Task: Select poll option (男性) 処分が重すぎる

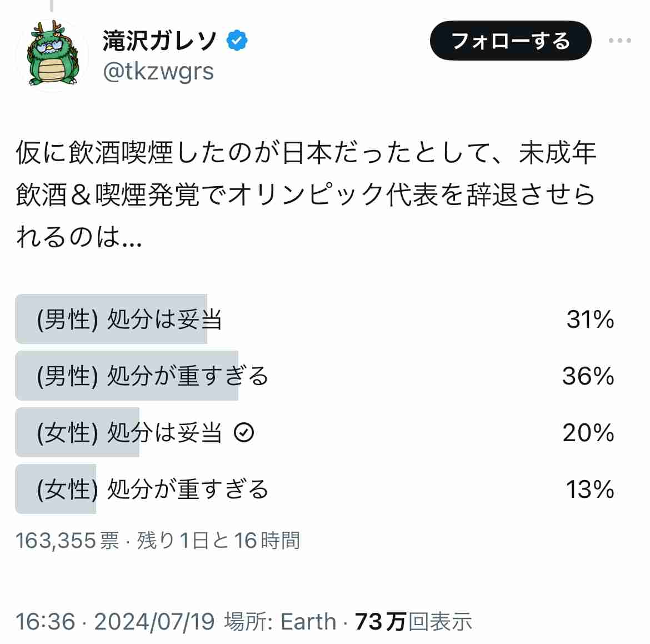Action: pyautogui.click(x=315, y=376)
